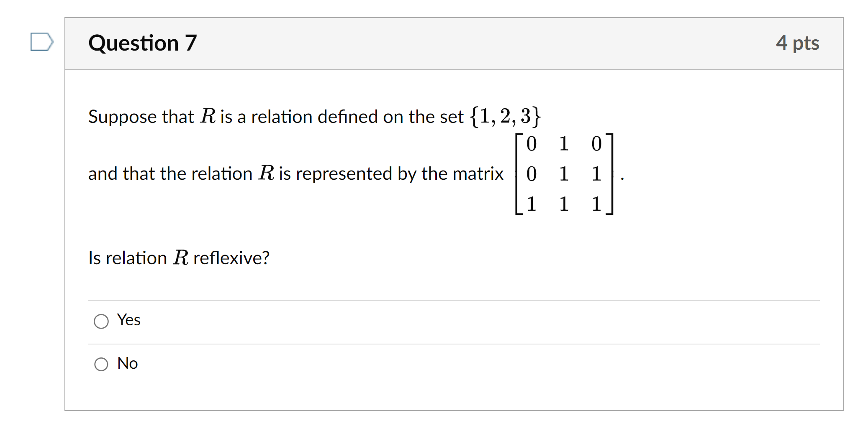Click the top-right 0 of the matrix

[x=596, y=144]
